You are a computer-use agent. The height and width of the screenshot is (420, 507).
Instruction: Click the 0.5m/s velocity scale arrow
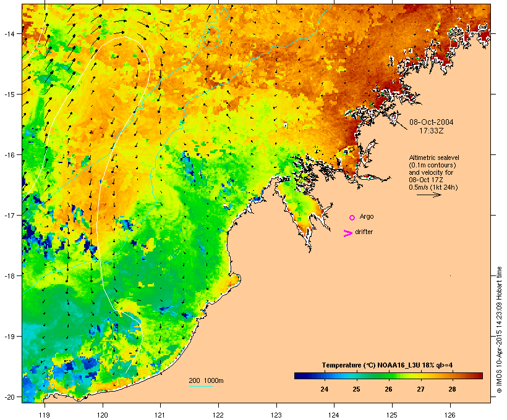coord(428,195)
